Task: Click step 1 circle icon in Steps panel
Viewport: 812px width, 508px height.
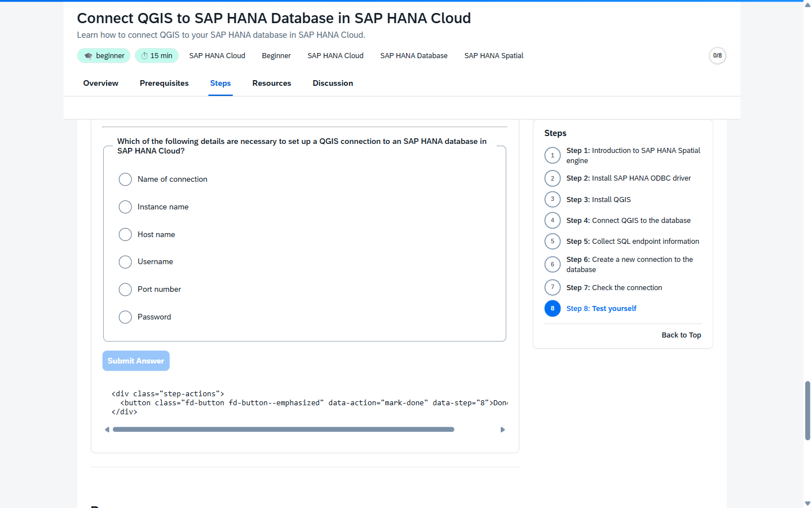Action: [x=553, y=155]
